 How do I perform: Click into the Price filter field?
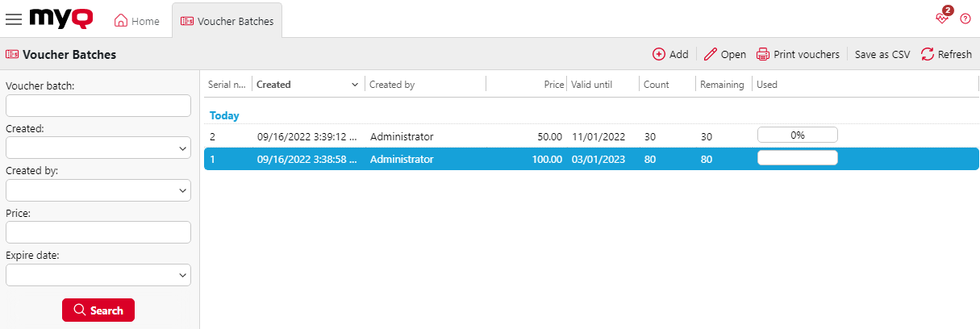98,233
